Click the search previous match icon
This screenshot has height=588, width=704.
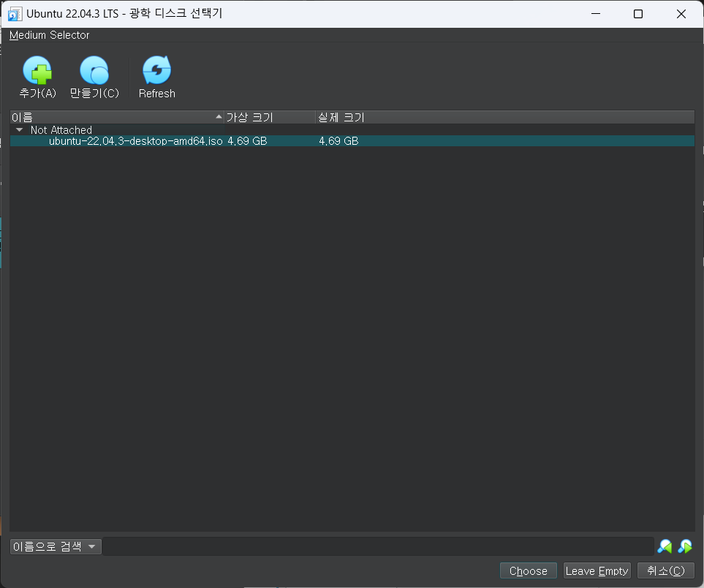pos(665,546)
